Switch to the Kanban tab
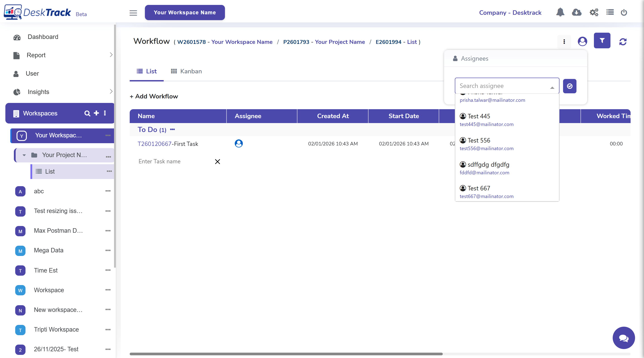The height and width of the screenshot is (358, 644). click(x=186, y=71)
